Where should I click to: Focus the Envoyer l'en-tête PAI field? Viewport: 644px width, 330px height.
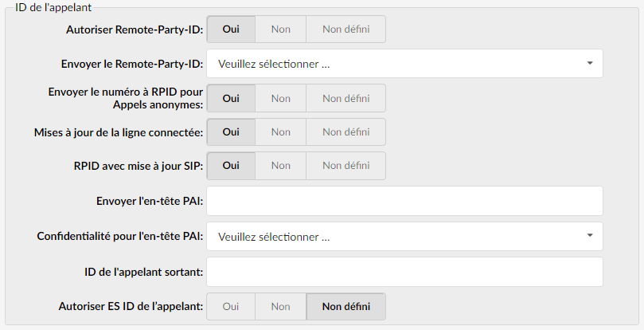[404, 201]
